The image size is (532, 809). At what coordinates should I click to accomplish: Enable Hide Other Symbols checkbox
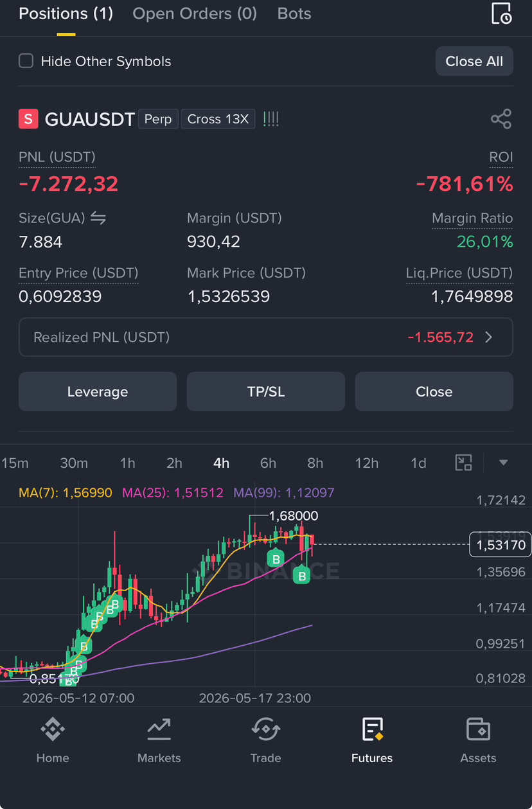[x=26, y=61]
